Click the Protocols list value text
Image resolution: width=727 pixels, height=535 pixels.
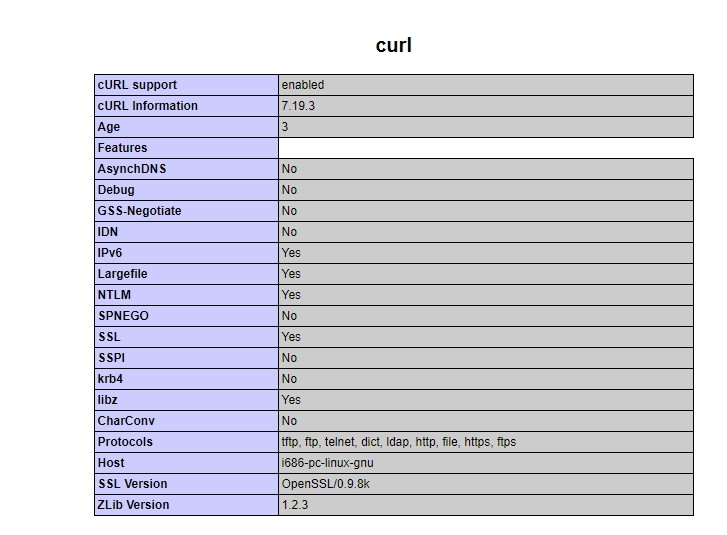click(399, 442)
